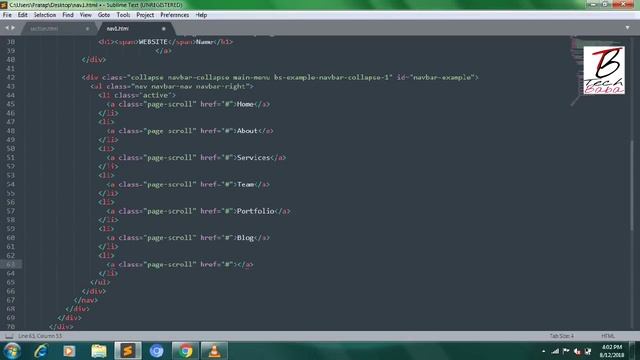Click Sublime Text taskbar icon

(127, 351)
